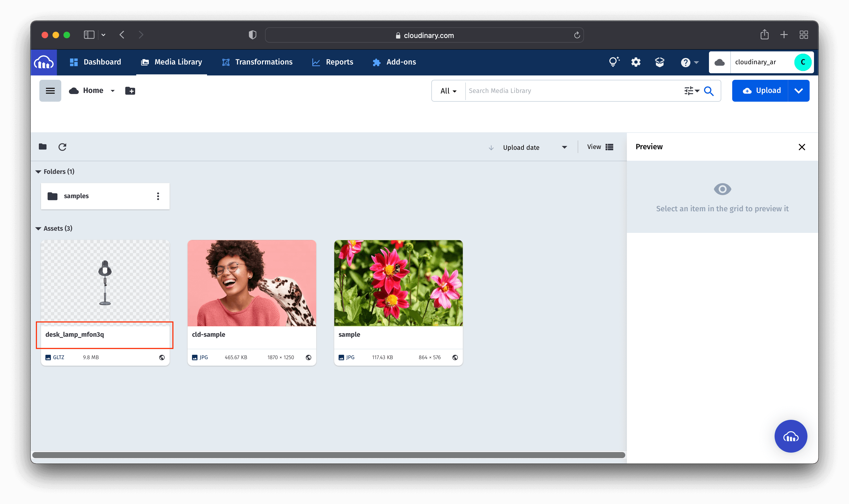Expand the Upload button dropdown arrow
Image resolution: width=849 pixels, height=504 pixels.
[799, 90]
